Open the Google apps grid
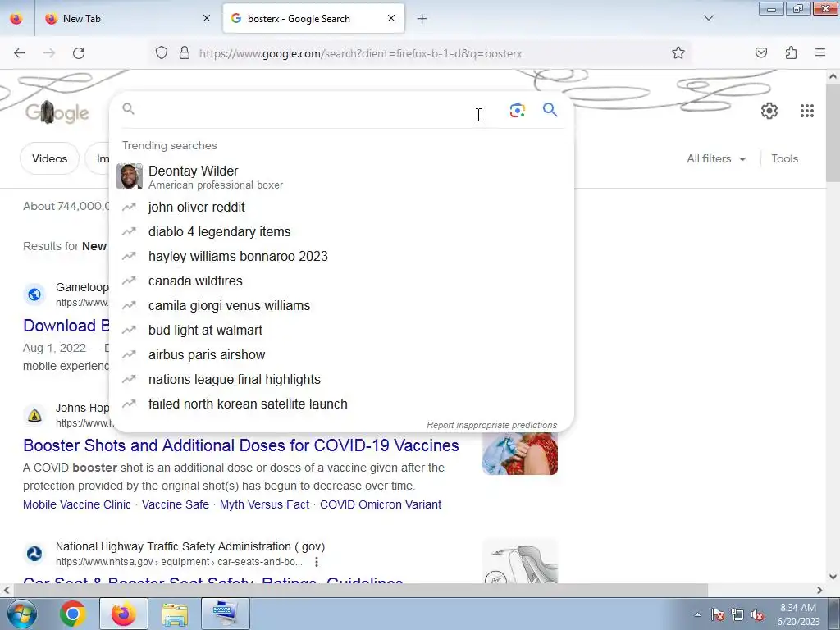This screenshot has height=630, width=840. pos(807,111)
